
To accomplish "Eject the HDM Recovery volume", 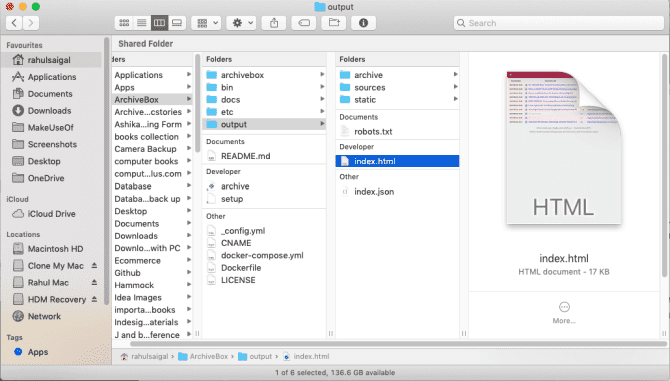I will [x=94, y=299].
